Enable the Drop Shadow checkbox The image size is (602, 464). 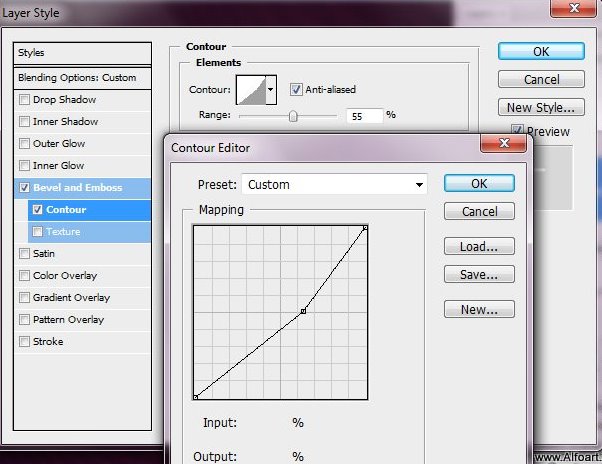pos(24,100)
